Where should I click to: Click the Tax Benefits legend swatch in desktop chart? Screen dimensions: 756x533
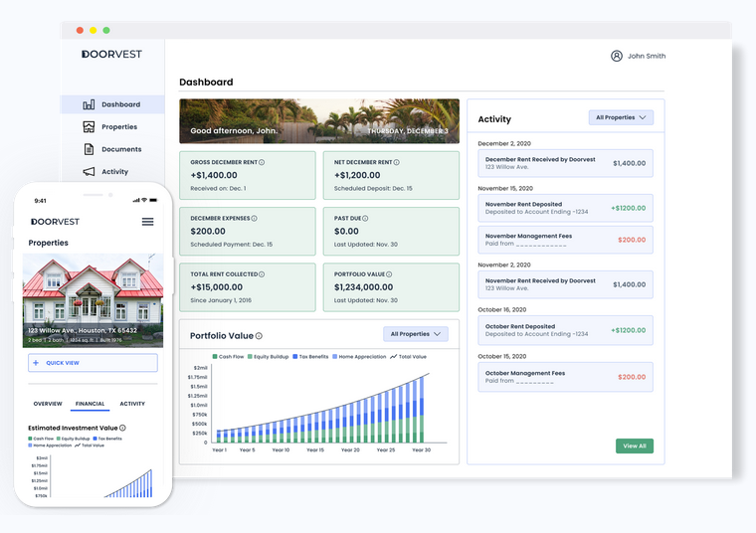coord(295,357)
